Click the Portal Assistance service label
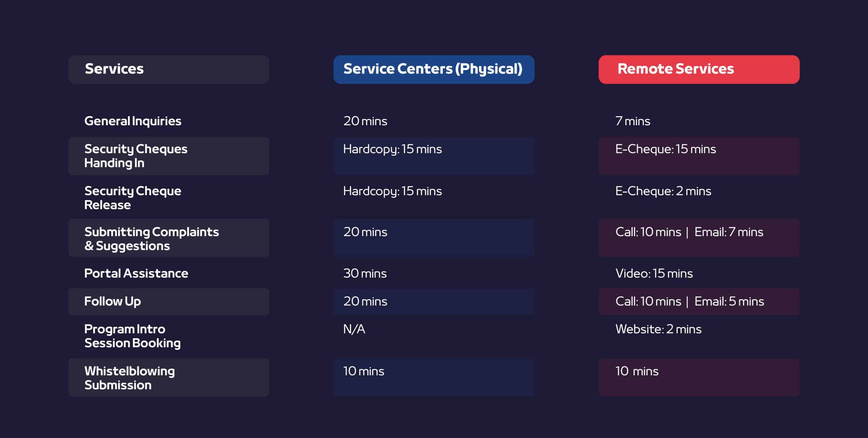Screen dimensions: 868x438 136,273
